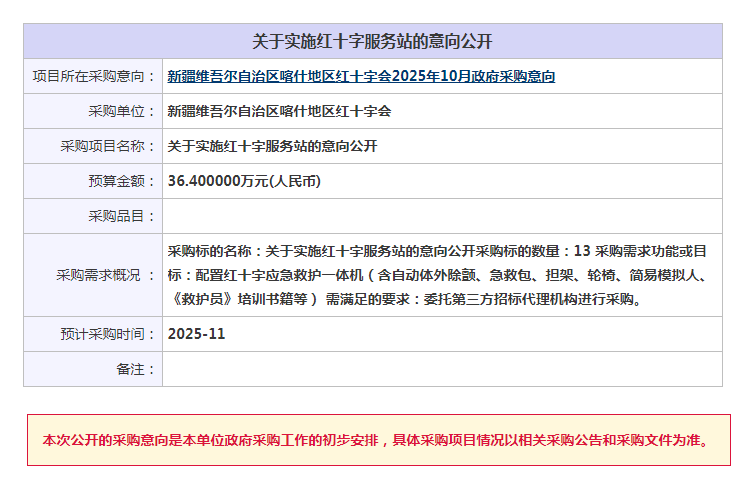Click the 采购品目 row label
Image resolution: width=745 pixels, height=490 pixels.
[x=116, y=216]
